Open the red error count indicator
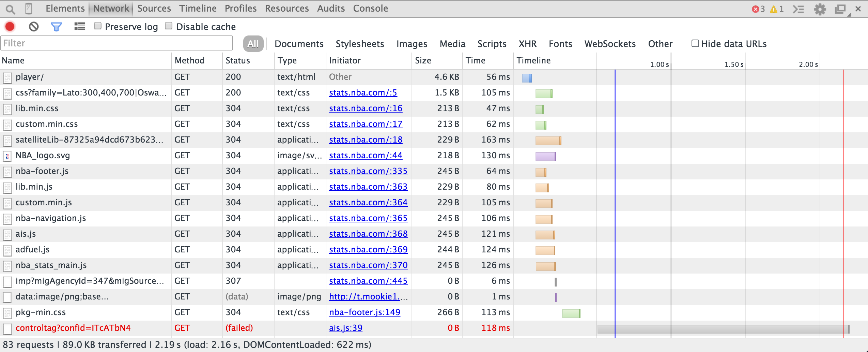Viewport: 868px width, 352px height. tap(758, 9)
